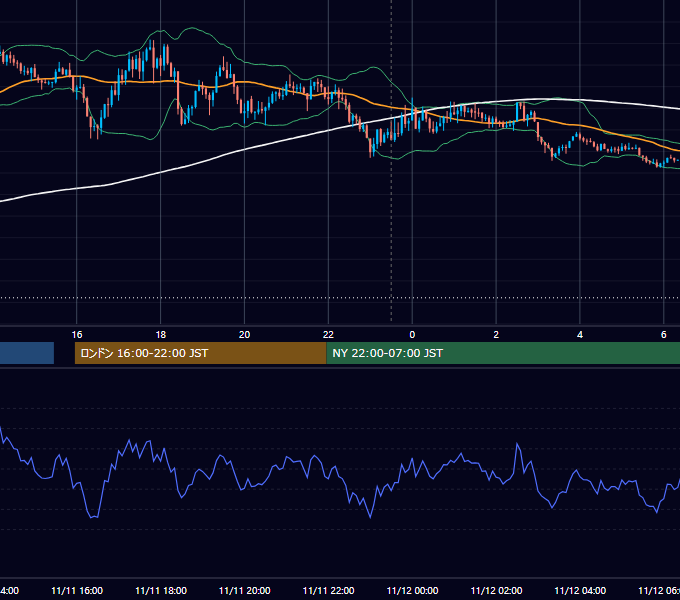Click the 11/11 22:00 date label on the bottom axis
The image size is (680, 600).
pos(328,590)
